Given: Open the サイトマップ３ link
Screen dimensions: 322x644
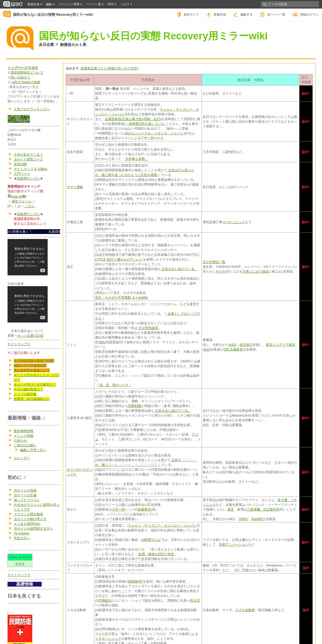Looking at the screenshot, I should [19, 575].
